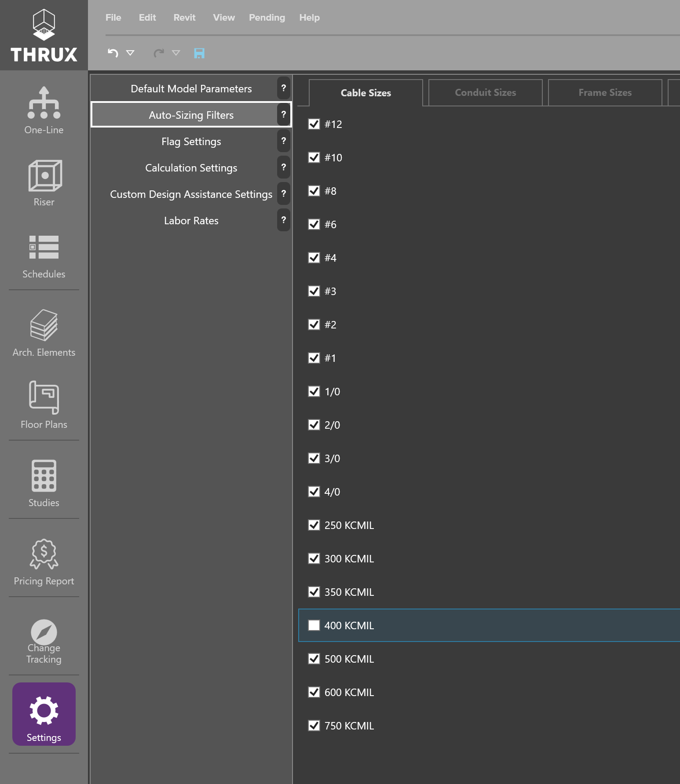The image size is (680, 784).
Task: Open help for Custom Design Assistance Settings
Action: click(x=284, y=193)
